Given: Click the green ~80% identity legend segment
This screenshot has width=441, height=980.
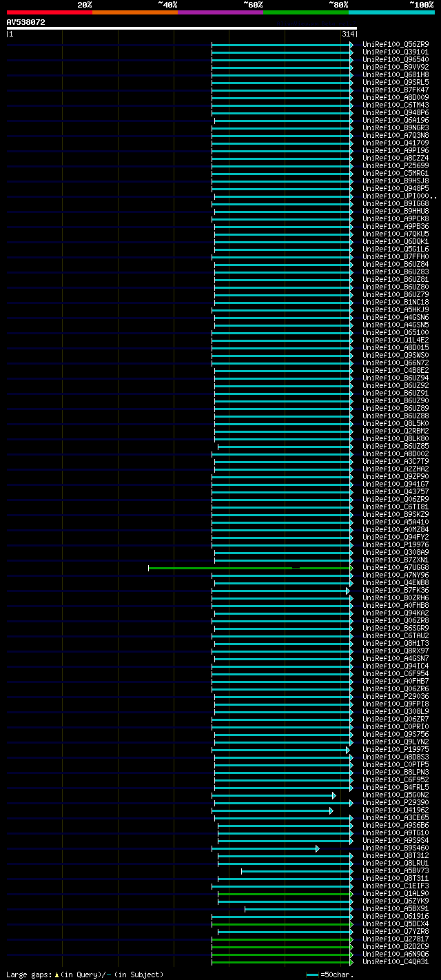Looking at the screenshot, I should (x=306, y=12).
